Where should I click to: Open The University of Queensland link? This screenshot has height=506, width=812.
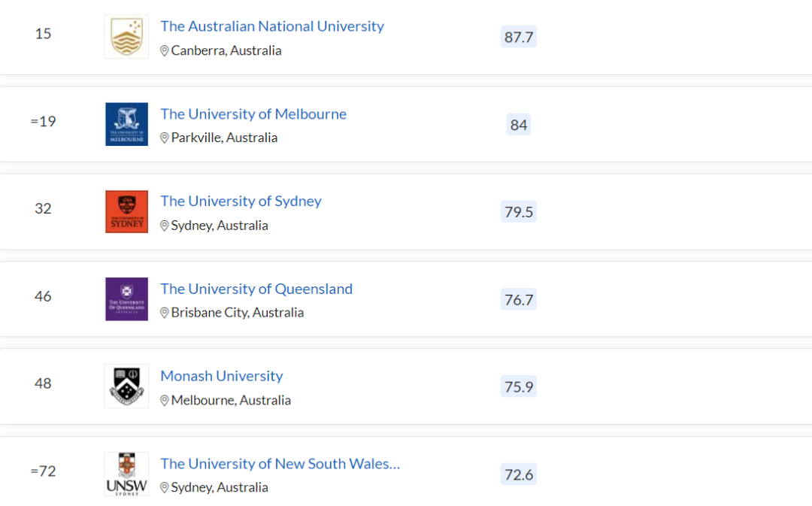point(256,289)
